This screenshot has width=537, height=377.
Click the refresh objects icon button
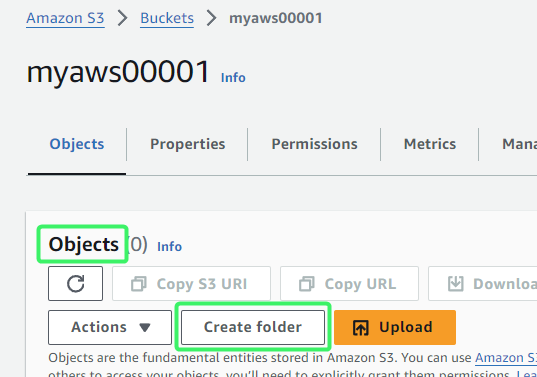pos(75,284)
